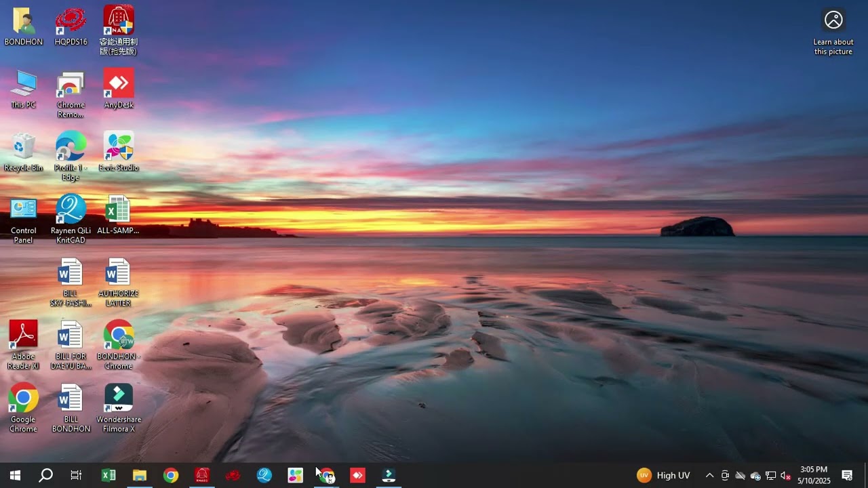
Task: Launch HQPDS16 desktop shortcut
Action: pos(71,26)
